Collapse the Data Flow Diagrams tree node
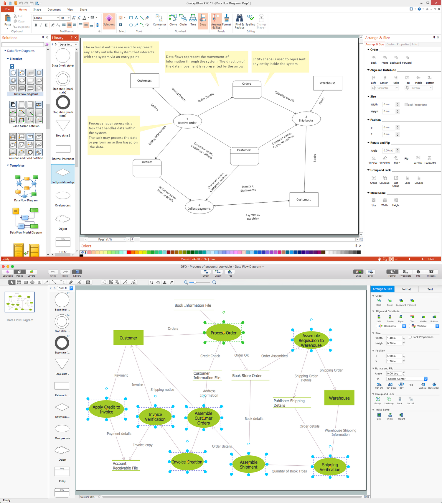 pos(5,51)
